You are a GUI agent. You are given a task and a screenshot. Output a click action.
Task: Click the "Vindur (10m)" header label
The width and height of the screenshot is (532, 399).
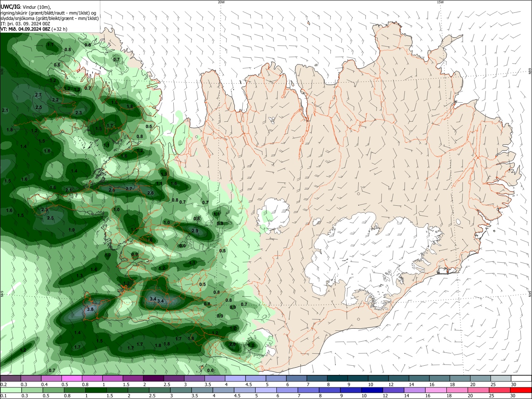pos(37,7)
